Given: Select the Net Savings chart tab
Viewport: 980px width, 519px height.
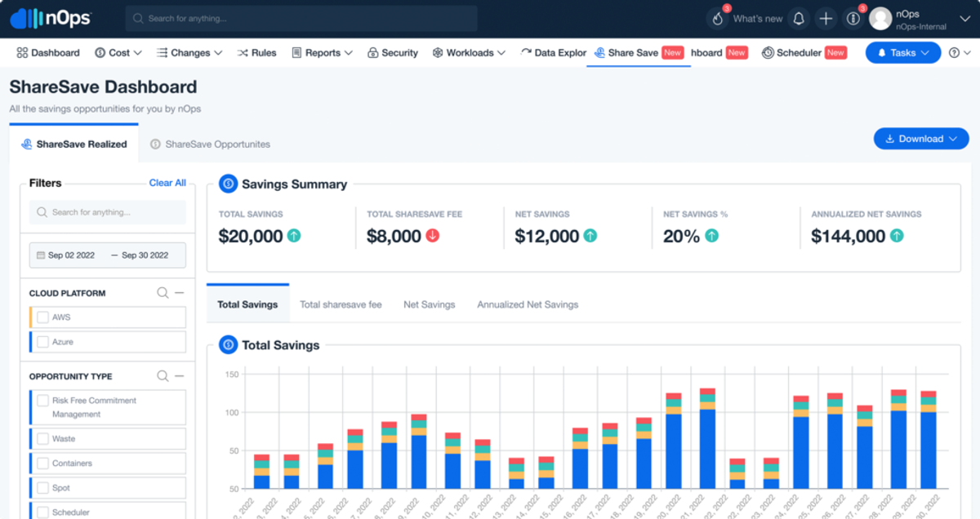Looking at the screenshot, I should pos(429,304).
